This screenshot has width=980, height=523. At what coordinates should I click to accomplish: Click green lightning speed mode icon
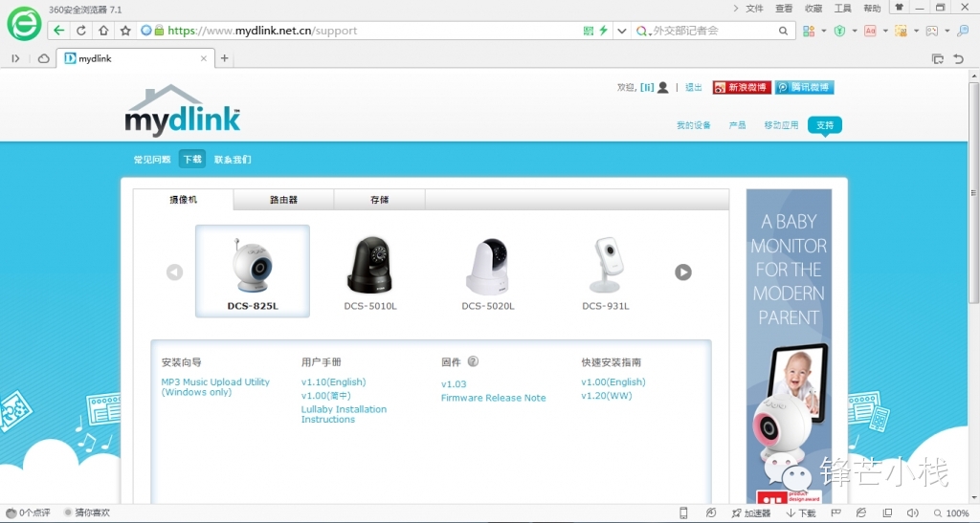point(603,30)
